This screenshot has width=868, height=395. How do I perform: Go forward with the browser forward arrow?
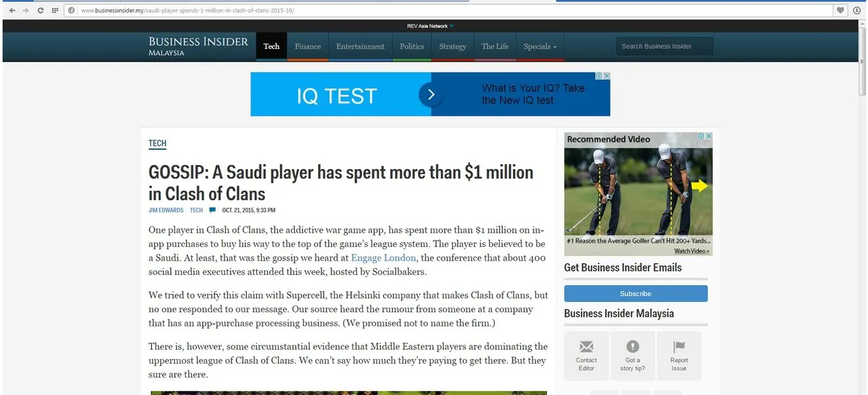(26, 10)
